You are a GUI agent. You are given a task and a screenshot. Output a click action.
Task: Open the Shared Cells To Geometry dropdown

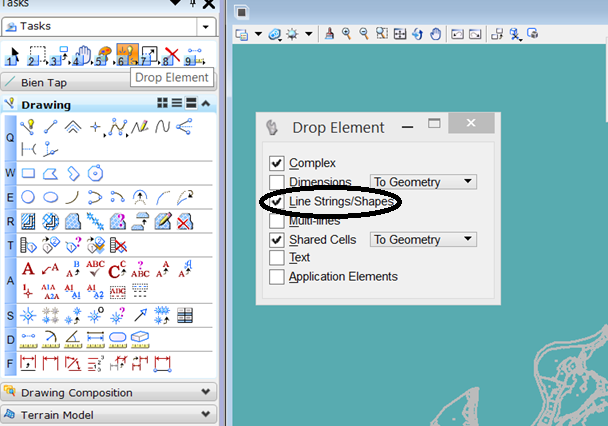[423, 240]
